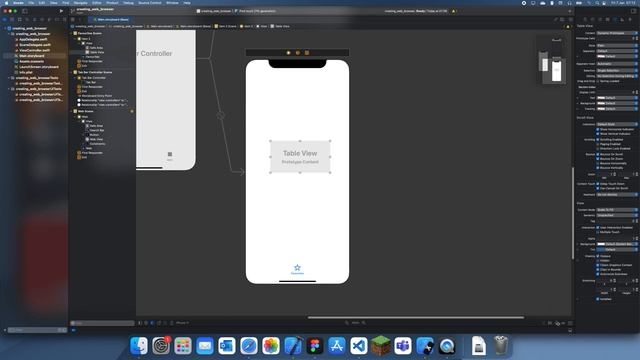Collapse Web Scene in document outline

click(71, 111)
